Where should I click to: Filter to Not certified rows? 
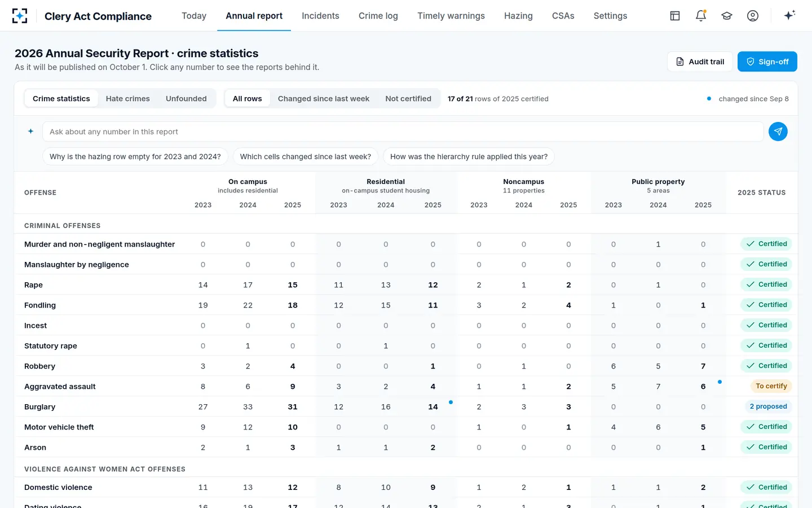coord(408,99)
